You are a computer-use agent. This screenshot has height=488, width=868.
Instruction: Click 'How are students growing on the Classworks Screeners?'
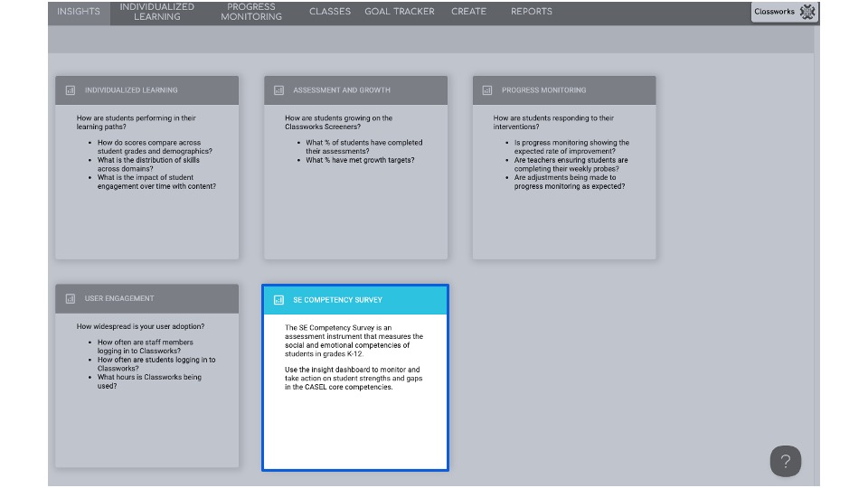pyautogui.click(x=339, y=122)
